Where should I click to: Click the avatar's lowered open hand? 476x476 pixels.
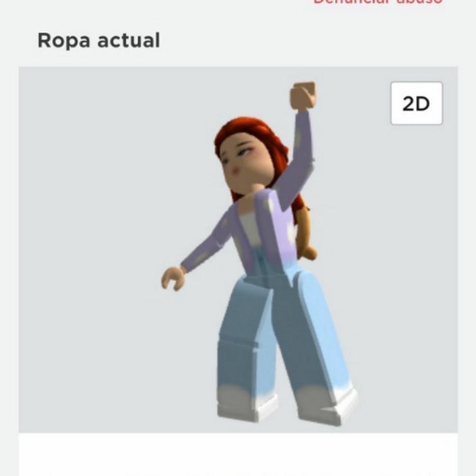173,278
